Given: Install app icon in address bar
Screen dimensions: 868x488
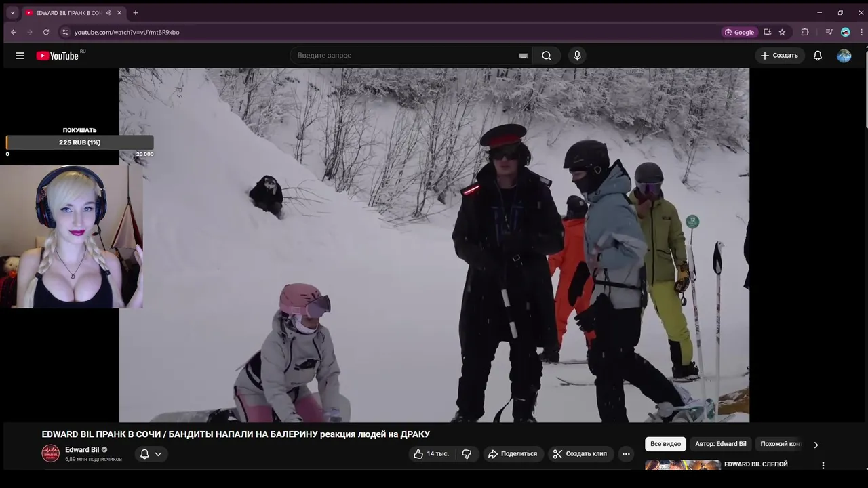Looking at the screenshot, I should point(767,32).
